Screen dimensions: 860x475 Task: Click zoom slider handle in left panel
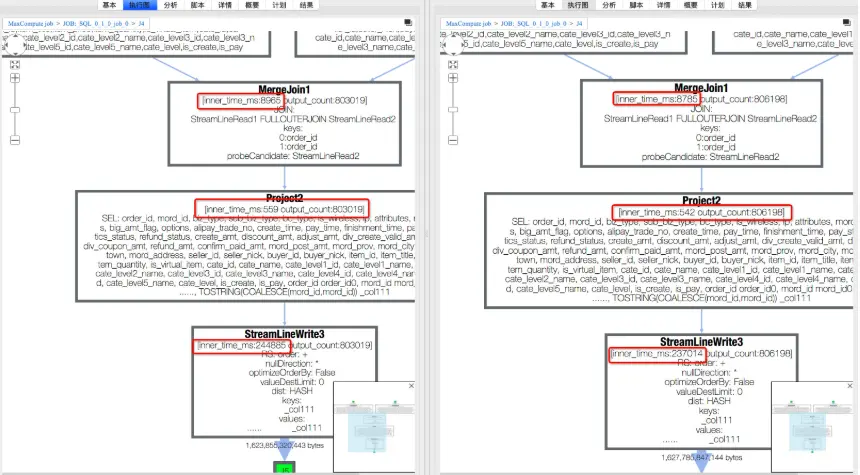tap(15, 110)
